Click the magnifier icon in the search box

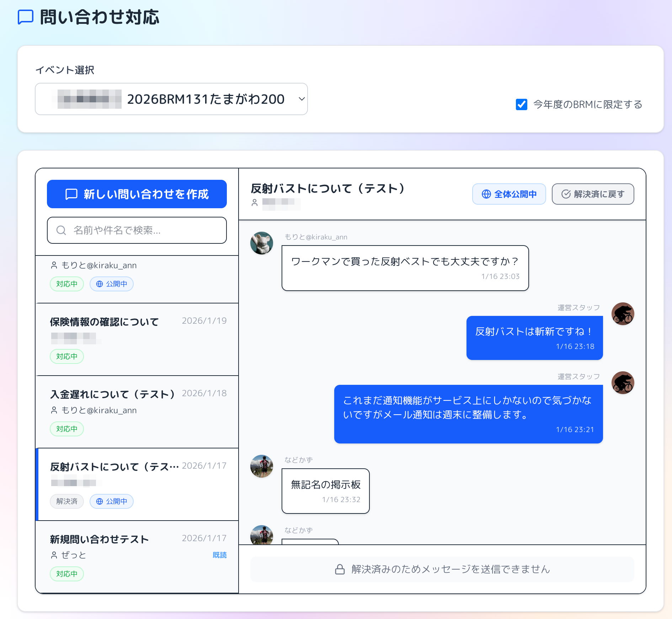point(61,230)
